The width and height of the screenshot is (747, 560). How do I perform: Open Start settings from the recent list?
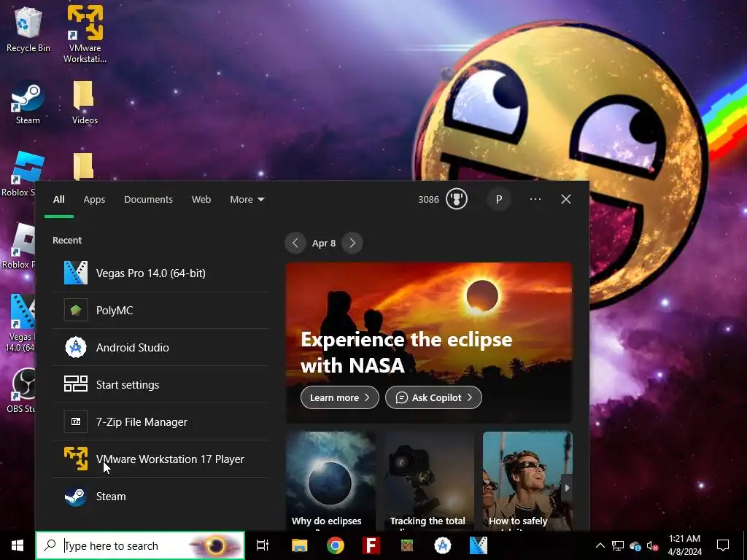pyautogui.click(x=160, y=385)
